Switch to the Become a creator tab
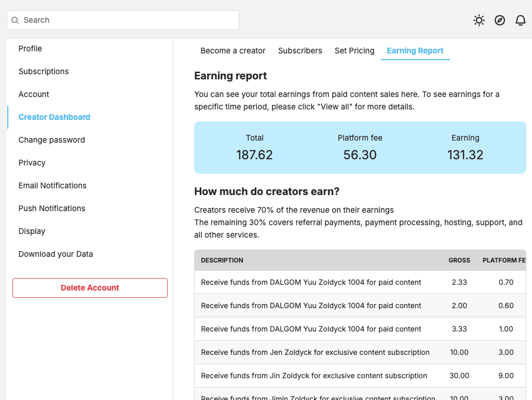 233,50
